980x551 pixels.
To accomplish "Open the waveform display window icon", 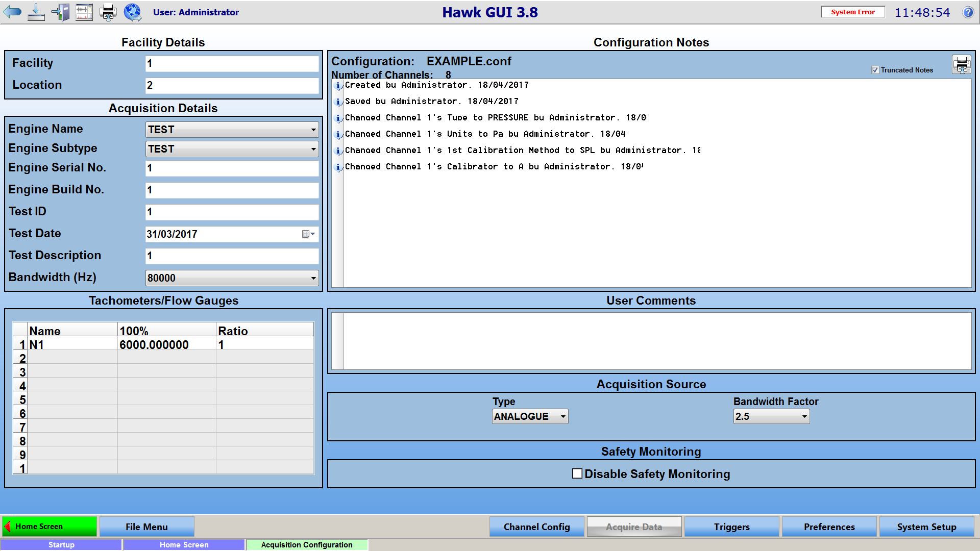I will tap(84, 12).
